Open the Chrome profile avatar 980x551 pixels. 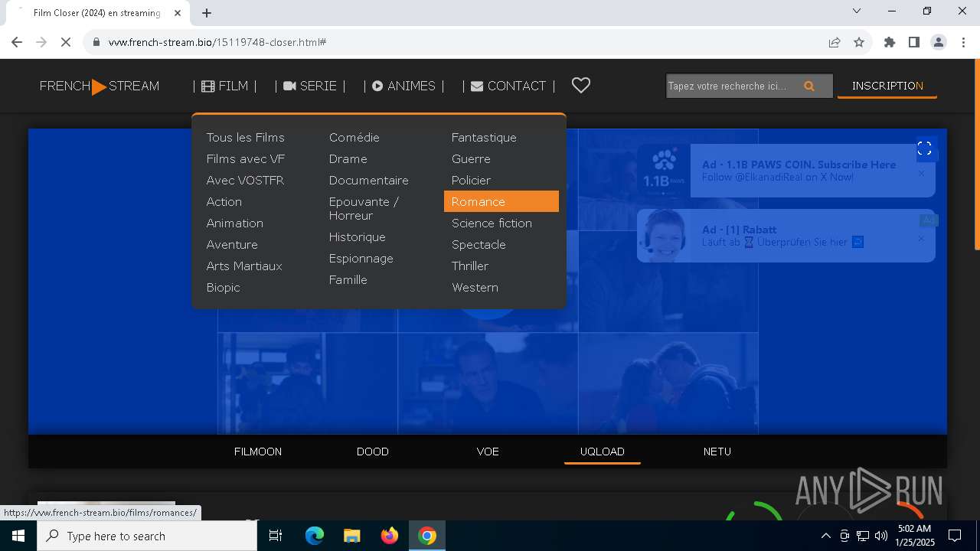click(939, 42)
